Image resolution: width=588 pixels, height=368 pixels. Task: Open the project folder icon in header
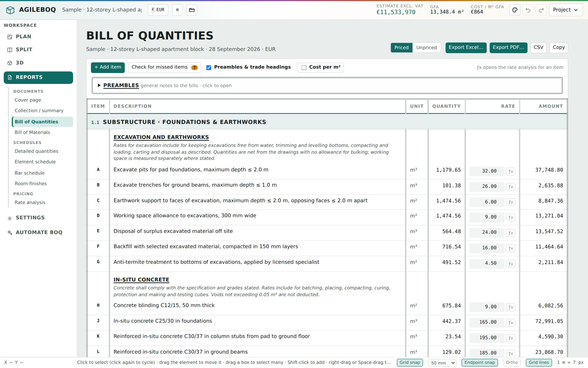192,10
